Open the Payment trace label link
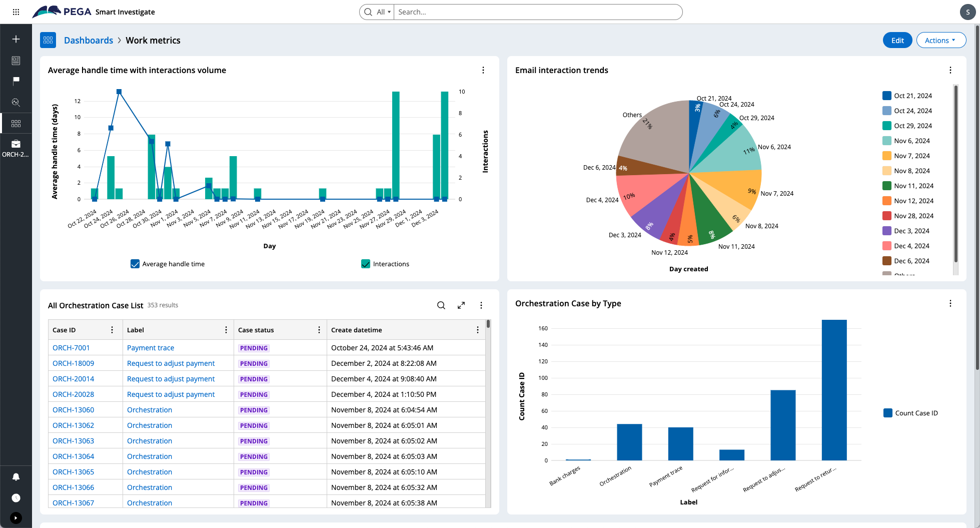Image resolution: width=980 pixels, height=528 pixels. click(151, 348)
